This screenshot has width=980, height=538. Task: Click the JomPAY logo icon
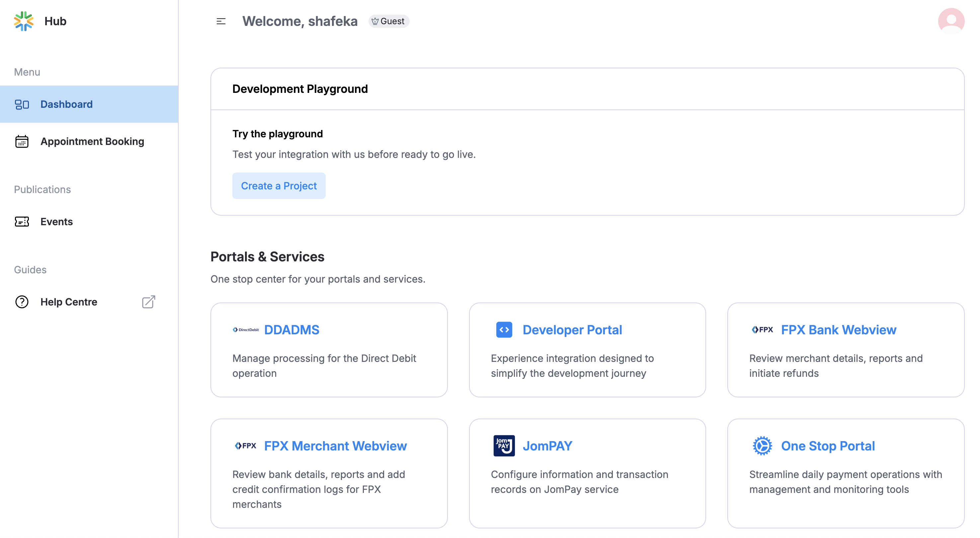click(504, 445)
